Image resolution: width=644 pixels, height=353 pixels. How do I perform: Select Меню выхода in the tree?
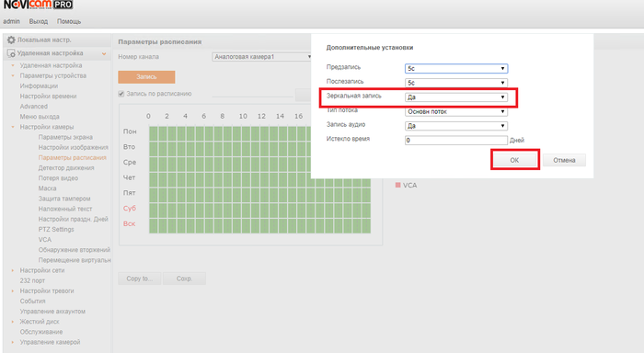[40, 117]
